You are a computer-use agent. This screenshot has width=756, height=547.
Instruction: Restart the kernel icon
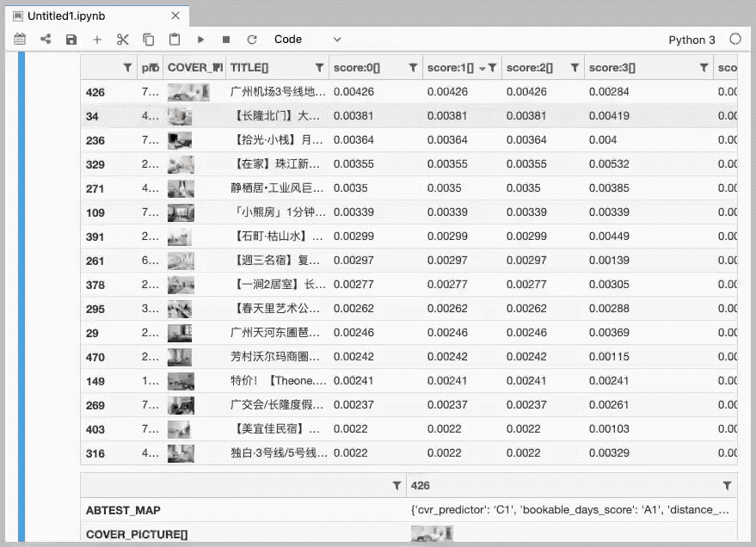point(252,40)
